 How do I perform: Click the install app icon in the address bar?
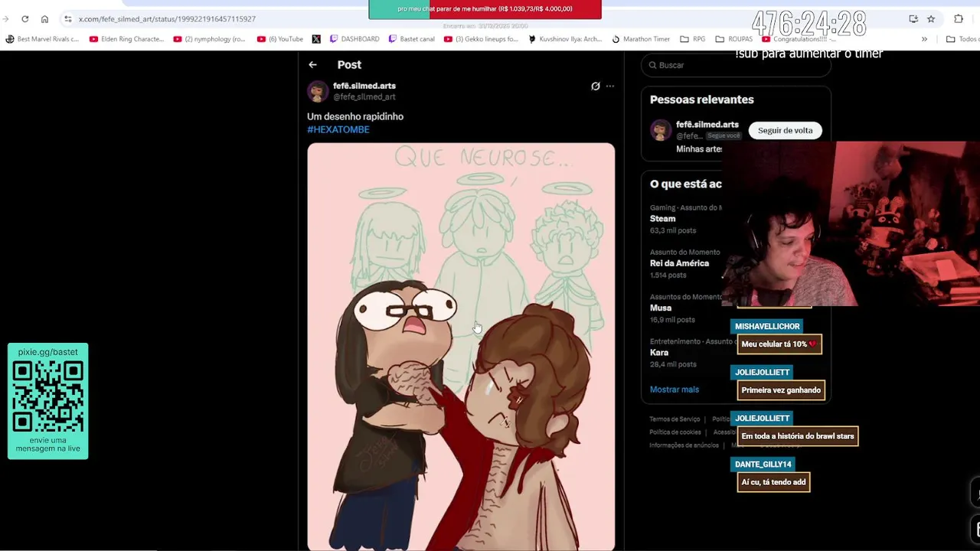(x=913, y=19)
